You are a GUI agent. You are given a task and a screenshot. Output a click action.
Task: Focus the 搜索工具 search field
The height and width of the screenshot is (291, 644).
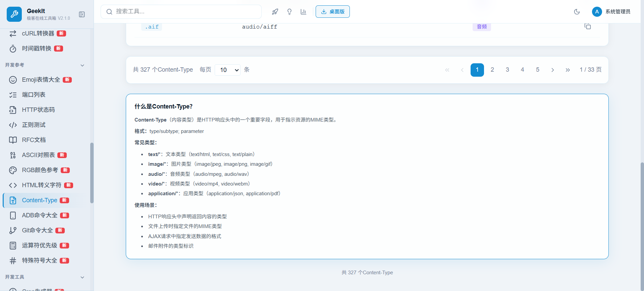(181, 12)
